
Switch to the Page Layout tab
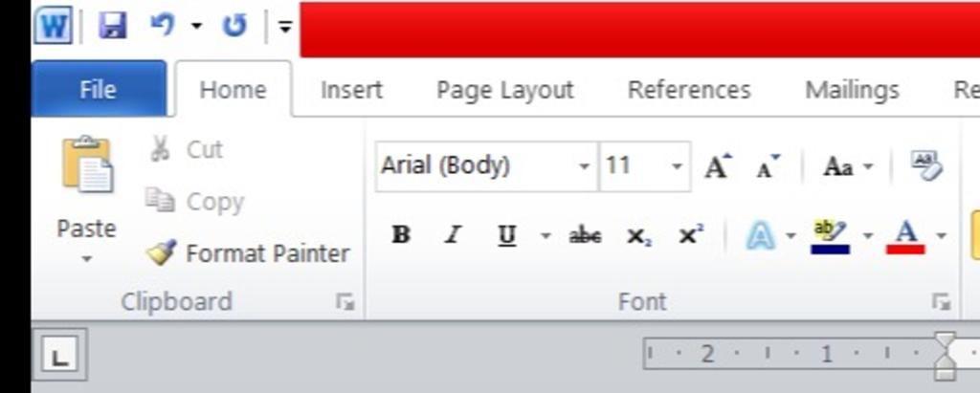click(x=504, y=90)
